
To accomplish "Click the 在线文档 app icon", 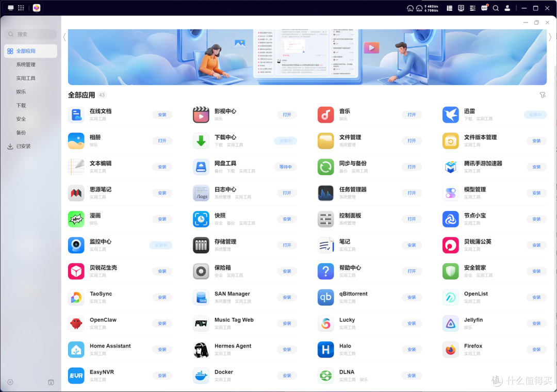I will pos(76,115).
